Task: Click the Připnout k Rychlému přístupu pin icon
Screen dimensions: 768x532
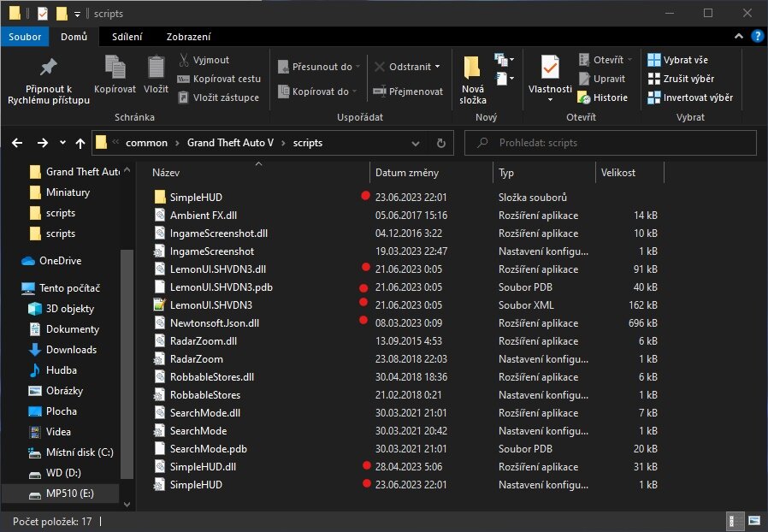Action: (49, 68)
